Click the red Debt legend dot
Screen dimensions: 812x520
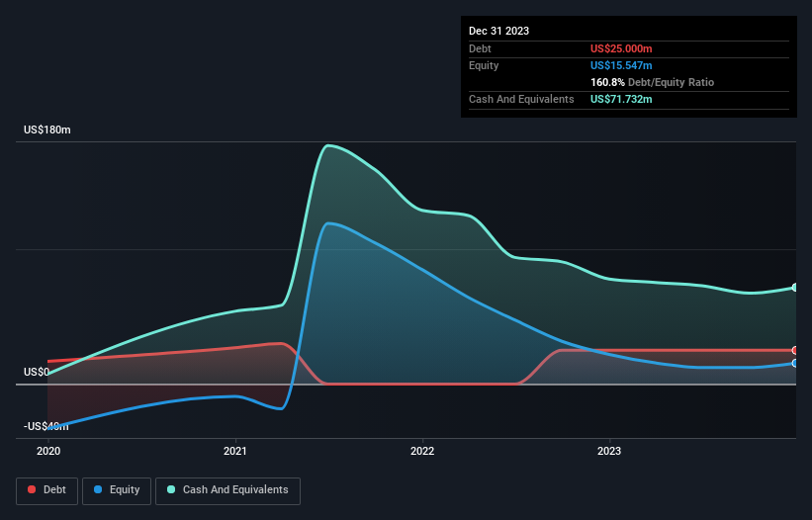pos(32,489)
